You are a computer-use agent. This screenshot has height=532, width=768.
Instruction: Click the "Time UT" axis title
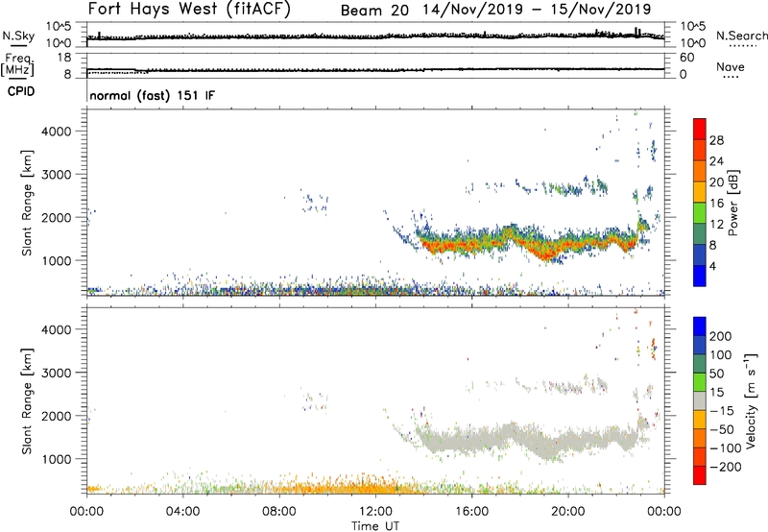click(x=375, y=526)
